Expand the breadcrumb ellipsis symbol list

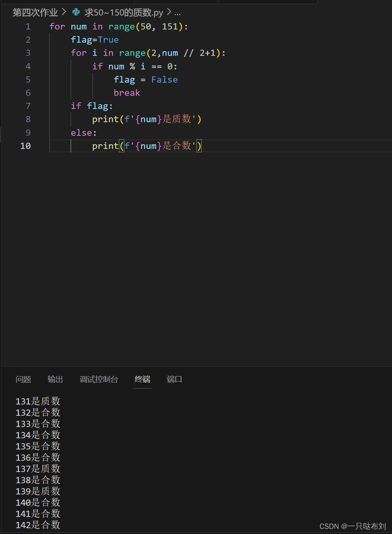pyautogui.click(x=177, y=13)
